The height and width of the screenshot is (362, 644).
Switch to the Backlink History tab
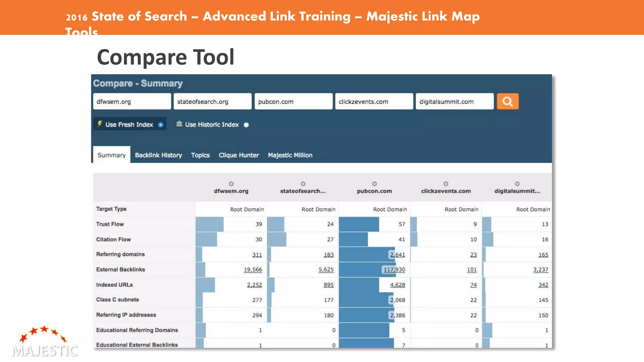(x=158, y=155)
